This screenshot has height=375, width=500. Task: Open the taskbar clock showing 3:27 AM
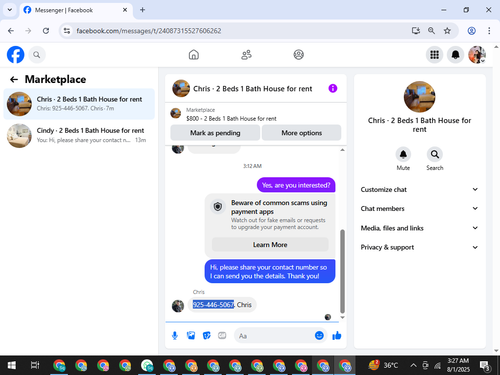pos(458,365)
